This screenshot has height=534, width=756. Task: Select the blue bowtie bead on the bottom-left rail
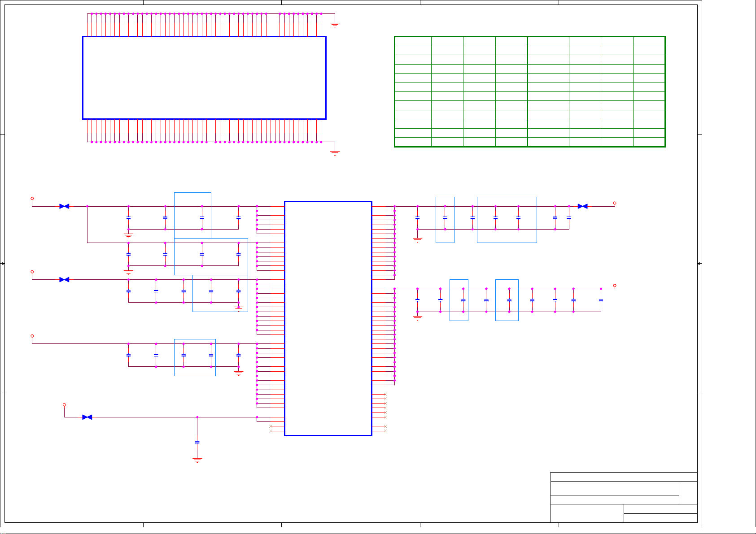pos(87,417)
